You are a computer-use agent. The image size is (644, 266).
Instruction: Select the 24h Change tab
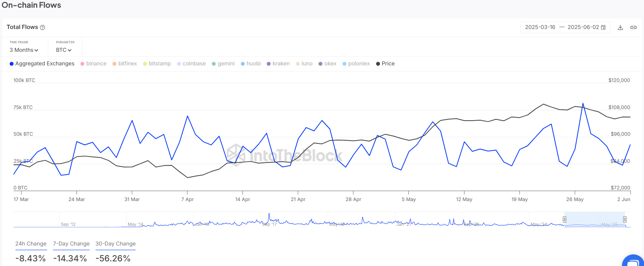(31, 244)
